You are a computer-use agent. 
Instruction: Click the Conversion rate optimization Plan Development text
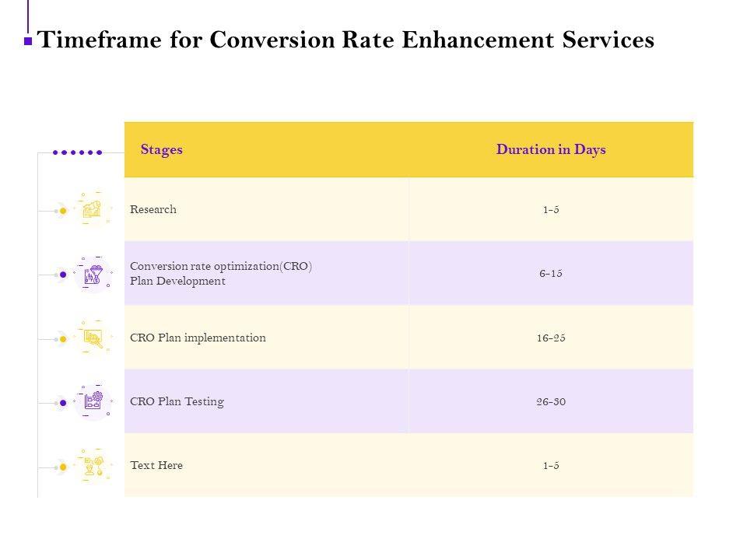pyautogui.click(x=221, y=274)
